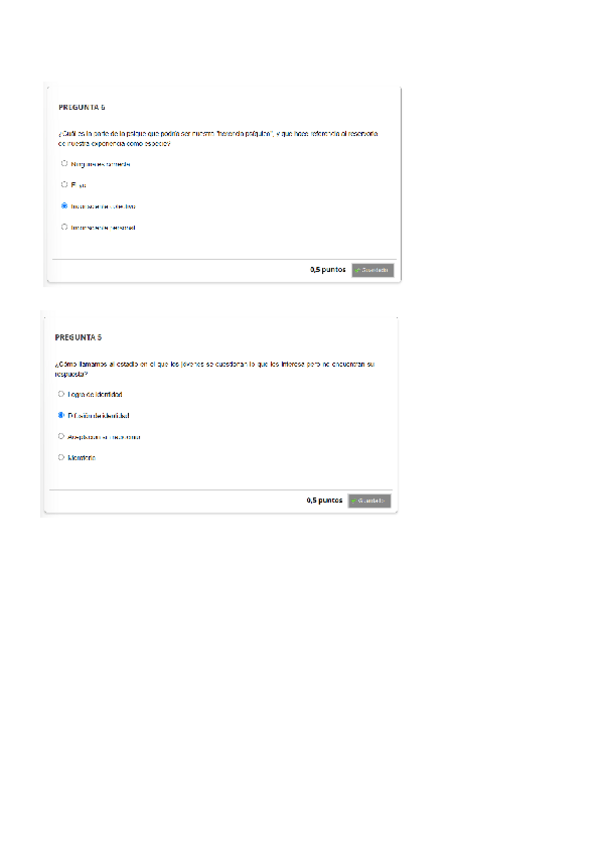Click the '0,5 puntos' label in Pregunta 5

click(325, 500)
